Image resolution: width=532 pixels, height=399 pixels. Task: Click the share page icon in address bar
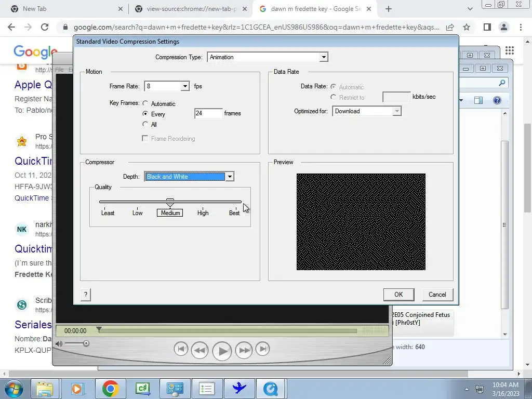pyautogui.click(x=450, y=27)
